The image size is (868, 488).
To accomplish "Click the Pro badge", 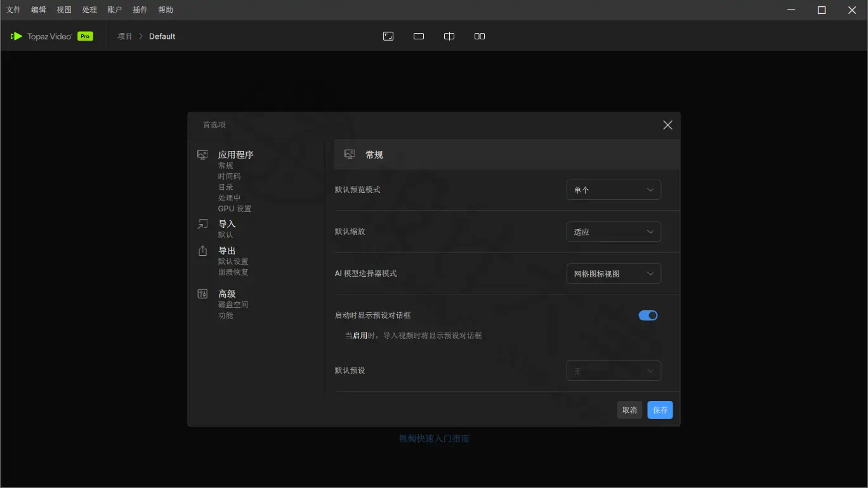I will 85,36.
